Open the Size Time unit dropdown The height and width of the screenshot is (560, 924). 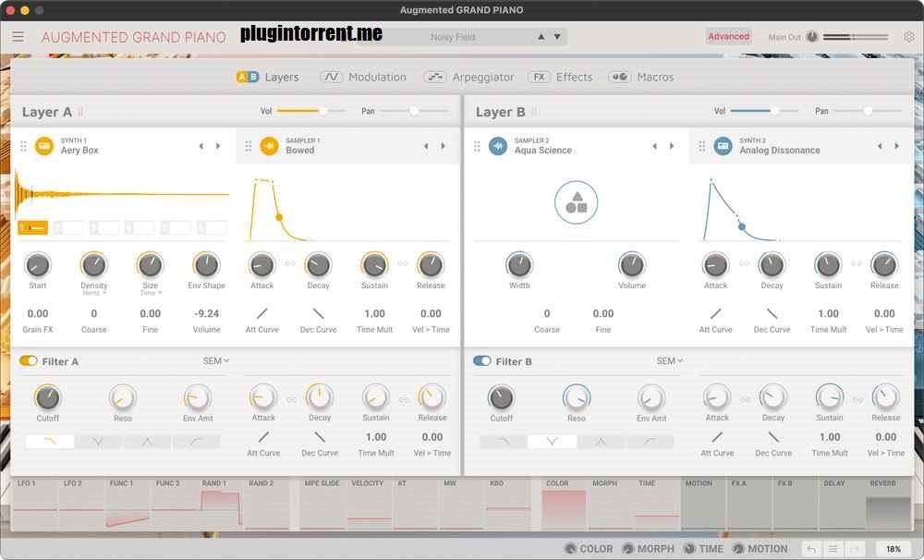point(151,293)
